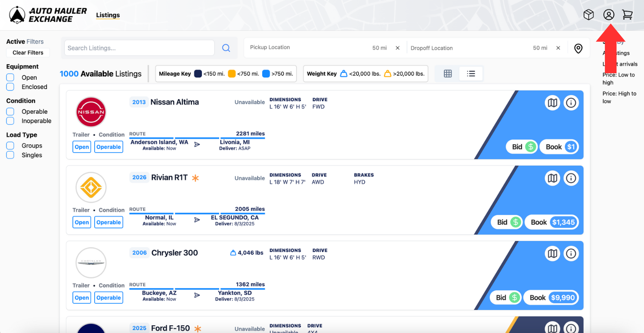Open info for the Rivian R1T listing
644x333 pixels.
pyautogui.click(x=571, y=178)
